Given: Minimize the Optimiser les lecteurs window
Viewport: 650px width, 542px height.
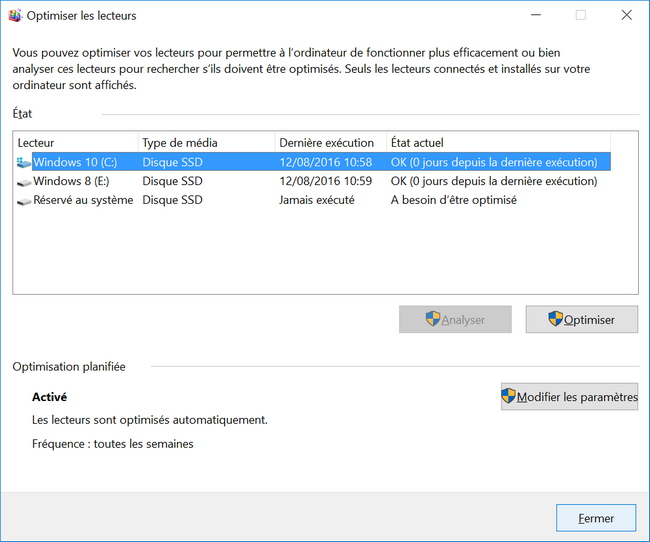Looking at the screenshot, I should coord(535,15).
